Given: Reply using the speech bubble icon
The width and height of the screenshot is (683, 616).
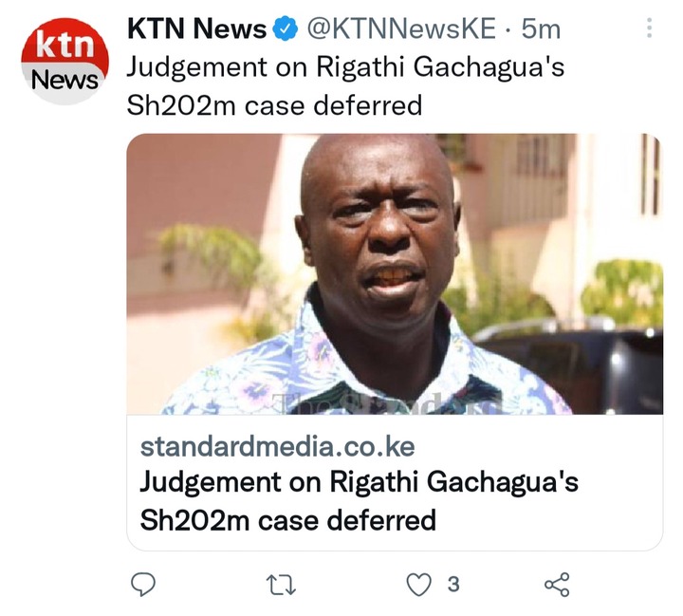Looking at the screenshot, I should (x=143, y=584).
